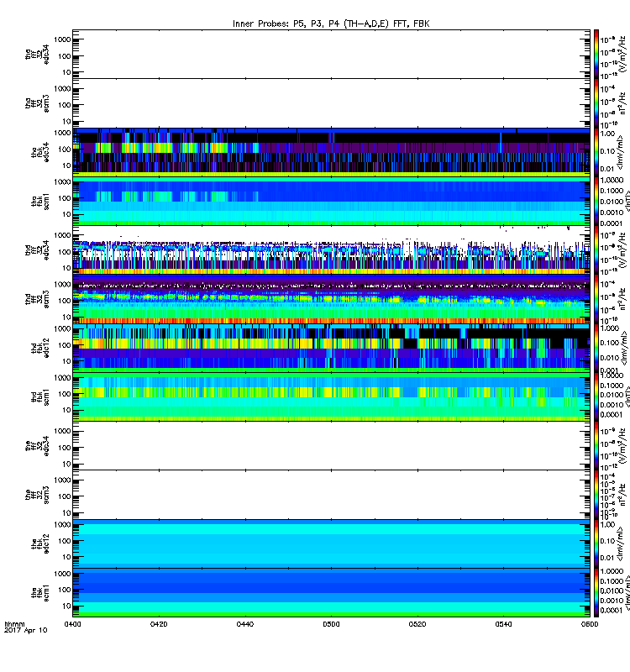630x672 pixels.
Task: Click the empty the fff 32 edc34 panel
Action: (331, 446)
